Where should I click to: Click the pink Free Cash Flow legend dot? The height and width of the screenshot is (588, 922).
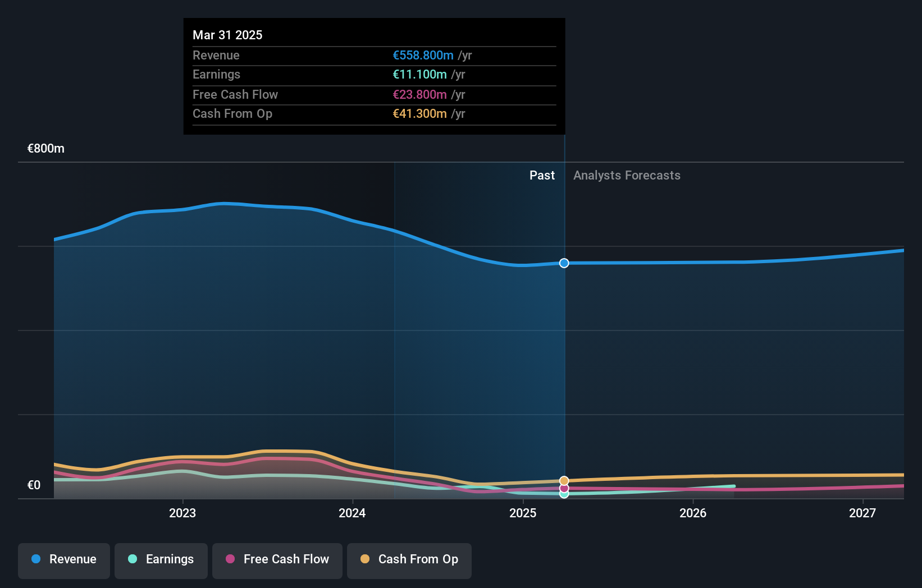tap(229, 559)
